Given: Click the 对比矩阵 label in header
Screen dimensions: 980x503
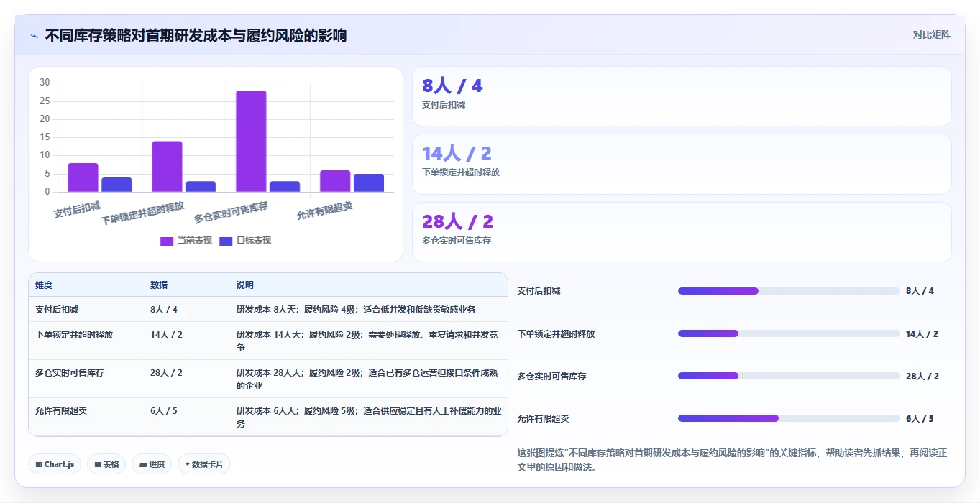Looking at the screenshot, I should pyautogui.click(x=931, y=34).
